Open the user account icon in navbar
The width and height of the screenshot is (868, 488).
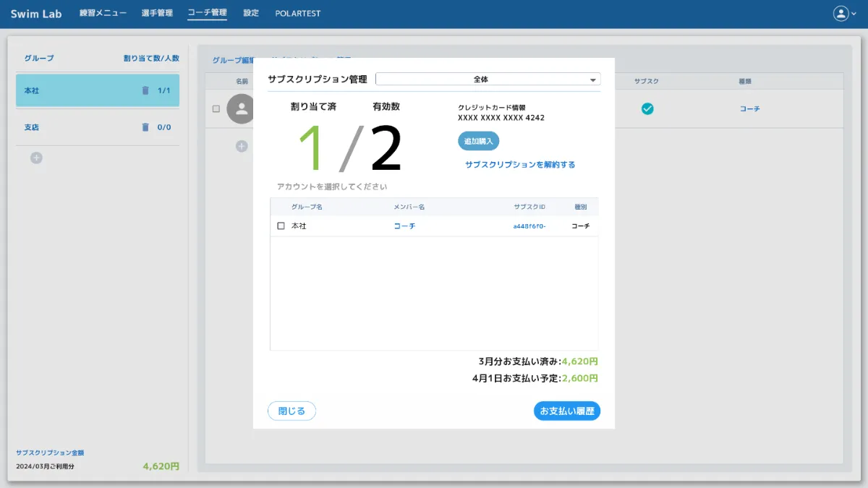841,12
